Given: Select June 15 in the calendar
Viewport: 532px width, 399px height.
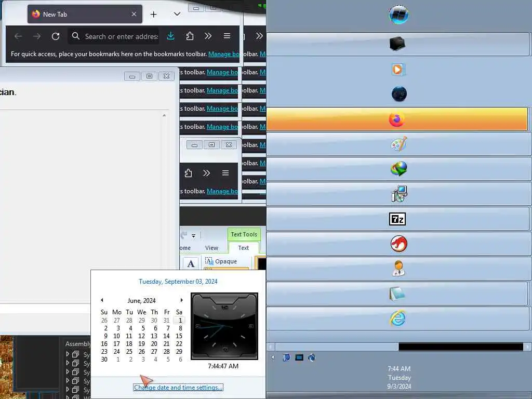Looking at the screenshot, I should tap(179, 336).
